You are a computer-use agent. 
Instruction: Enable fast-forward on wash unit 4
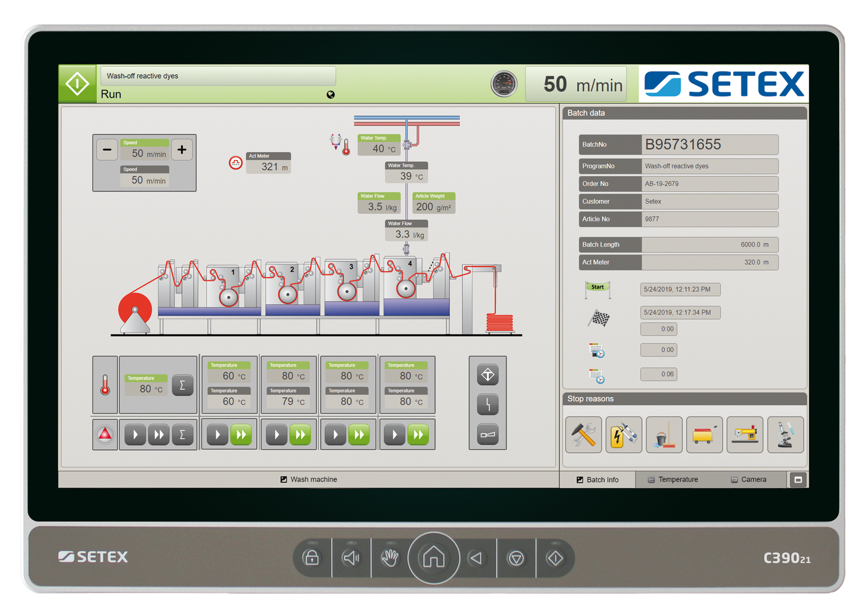click(x=419, y=434)
